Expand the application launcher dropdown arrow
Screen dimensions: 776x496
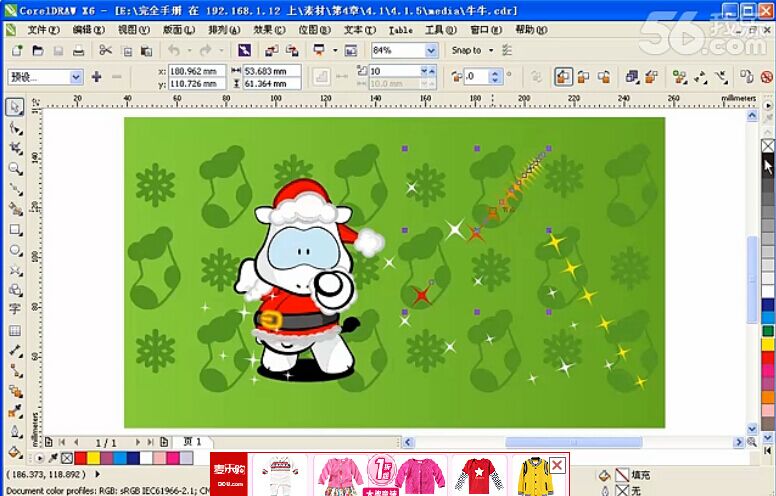point(335,50)
